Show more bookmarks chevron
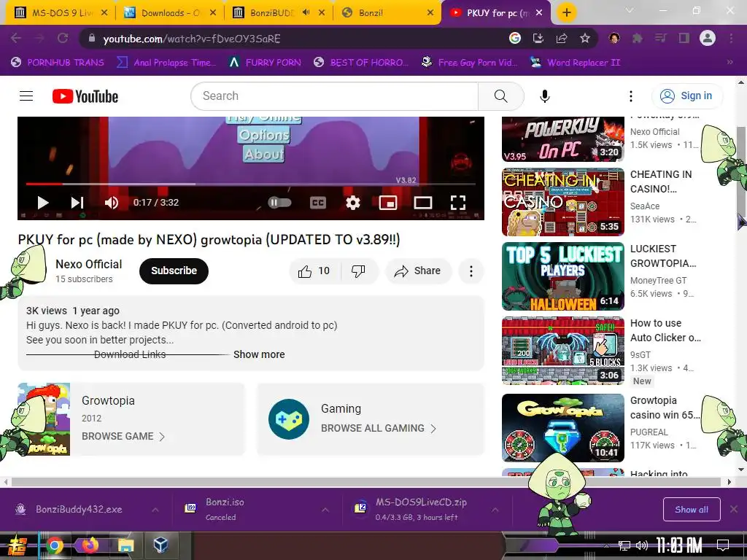This screenshot has height=560, width=747. (729, 63)
